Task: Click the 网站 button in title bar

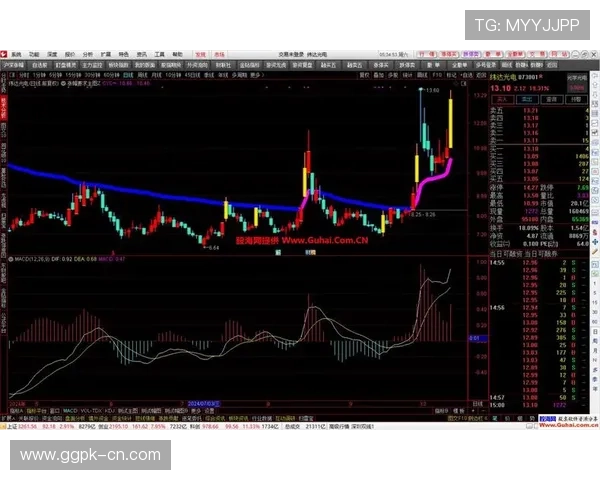Action: pyautogui.click(x=559, y=54)
